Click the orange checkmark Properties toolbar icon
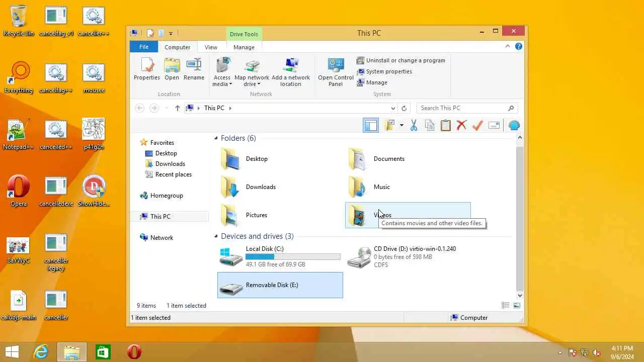 click(x=477, y=125)
